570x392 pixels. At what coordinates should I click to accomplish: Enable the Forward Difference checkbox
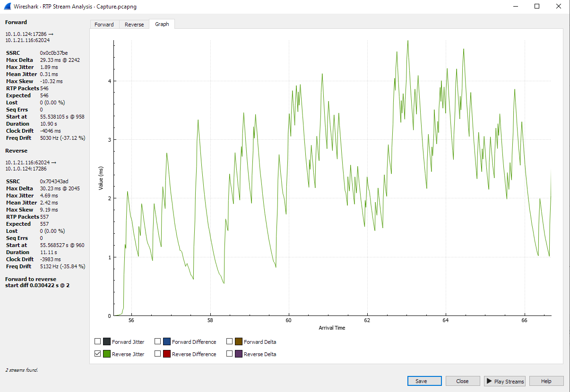158,341
